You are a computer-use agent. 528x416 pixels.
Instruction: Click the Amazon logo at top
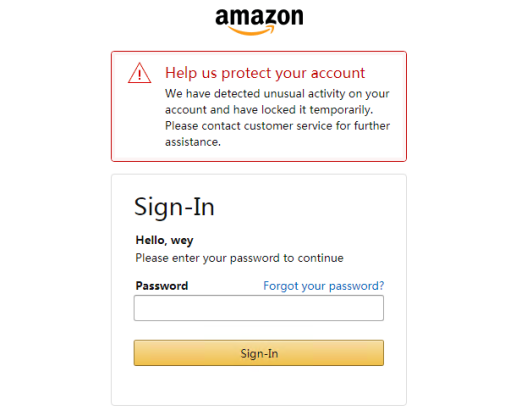(259, 22)
